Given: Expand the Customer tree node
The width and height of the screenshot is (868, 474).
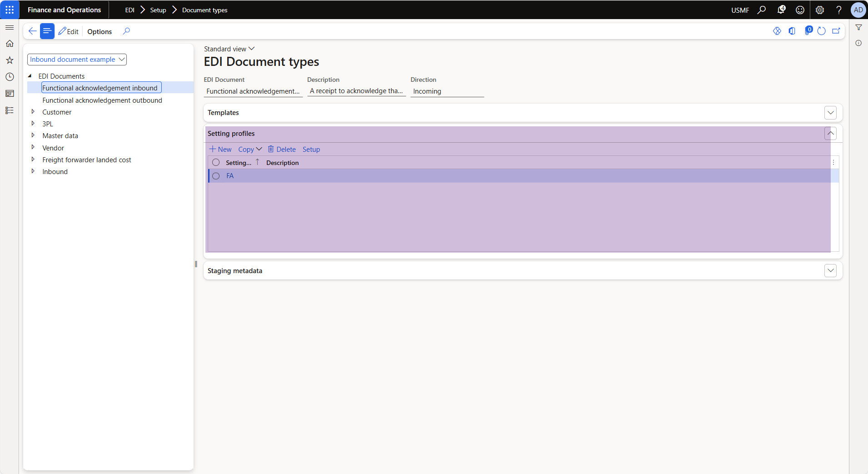Looking at the screenshot, I should pyautogui.click(x=33, y=112).
